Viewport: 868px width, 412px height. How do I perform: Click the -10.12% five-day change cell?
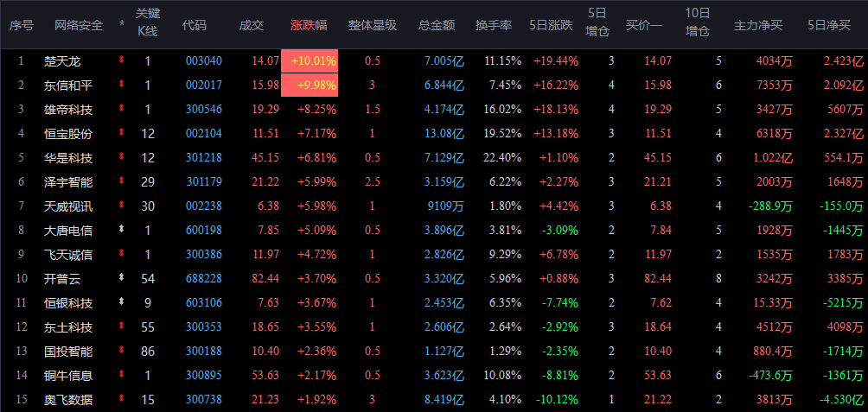click(557, 400)
